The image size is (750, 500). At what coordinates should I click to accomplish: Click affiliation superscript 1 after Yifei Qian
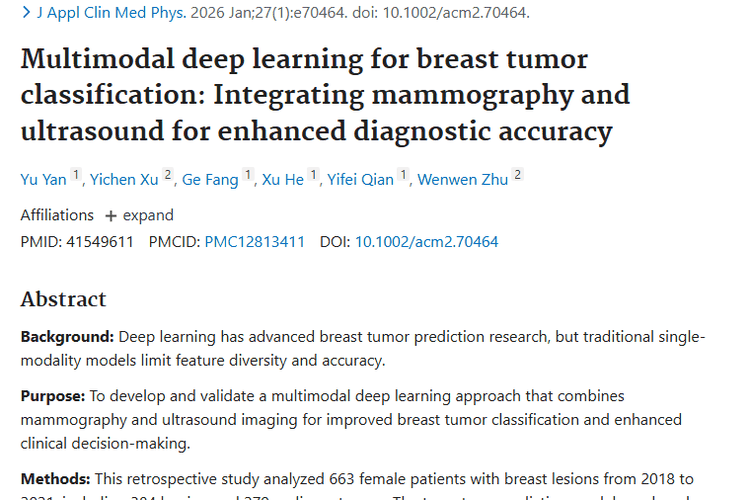tap(404, 175)
